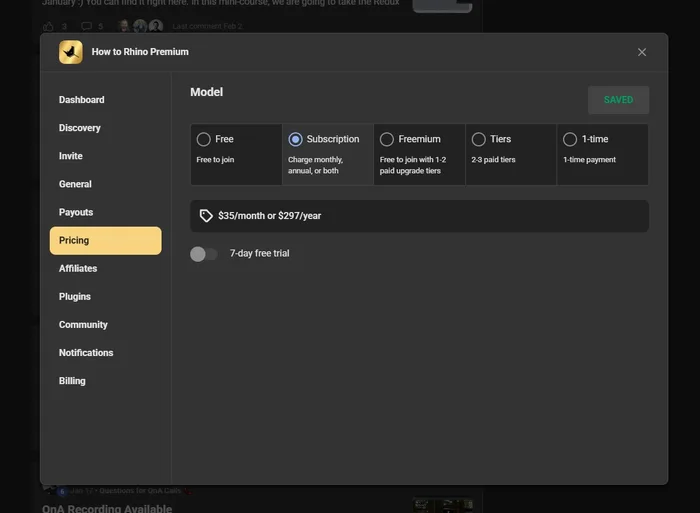Click commenter avatars in the background post
This screenshot has height=513, width=700.
[140, 26]
